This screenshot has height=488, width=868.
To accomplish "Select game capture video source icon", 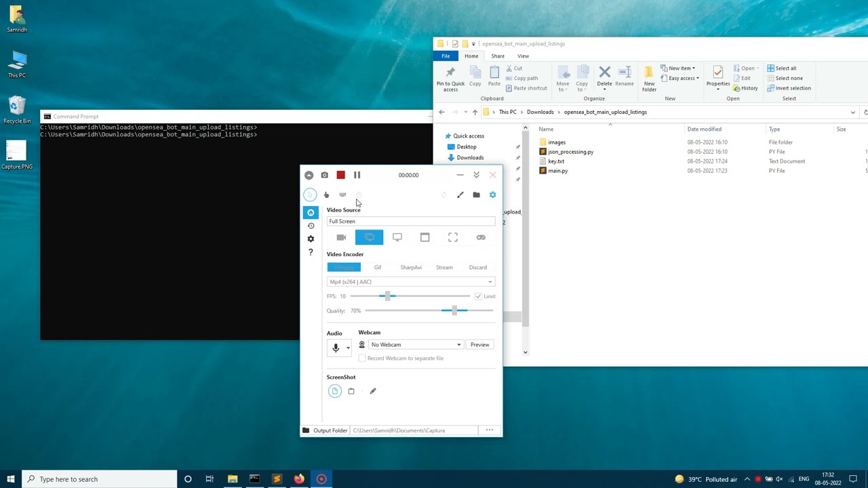I will pos(481,237).
